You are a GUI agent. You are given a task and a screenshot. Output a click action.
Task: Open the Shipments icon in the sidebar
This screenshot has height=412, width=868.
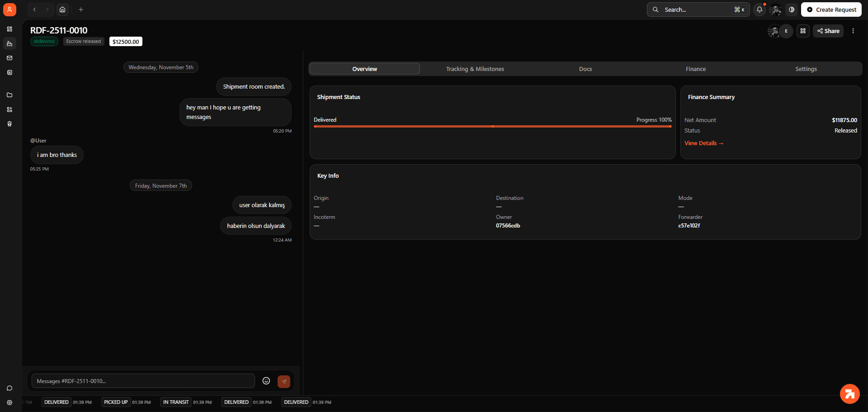click(x=9, y=43)
